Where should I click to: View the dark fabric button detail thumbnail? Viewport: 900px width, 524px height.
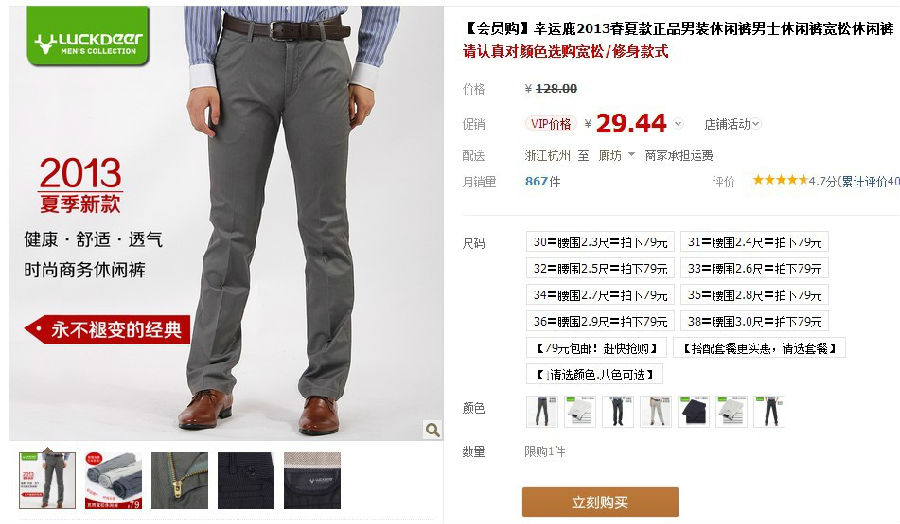click(x=246, y=480)
